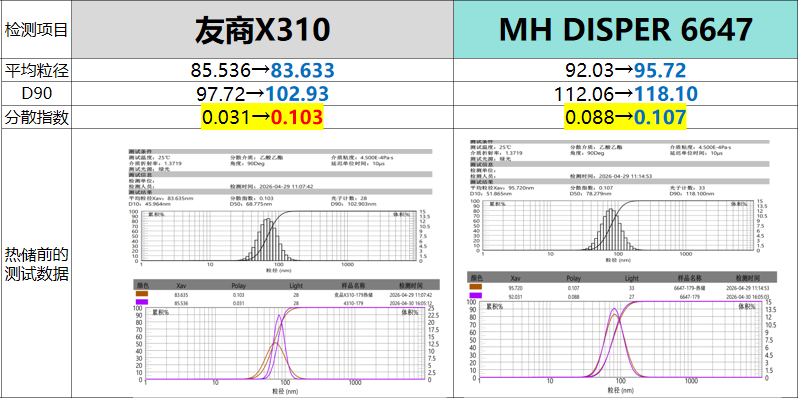Select the 友商X310 column header
799x399 pixels.
pos(262,30)
